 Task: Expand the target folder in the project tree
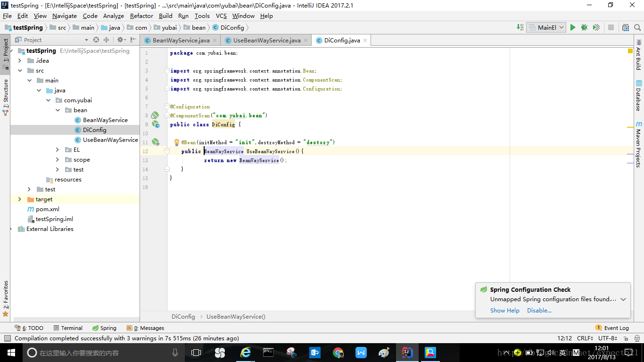(19, 199)
